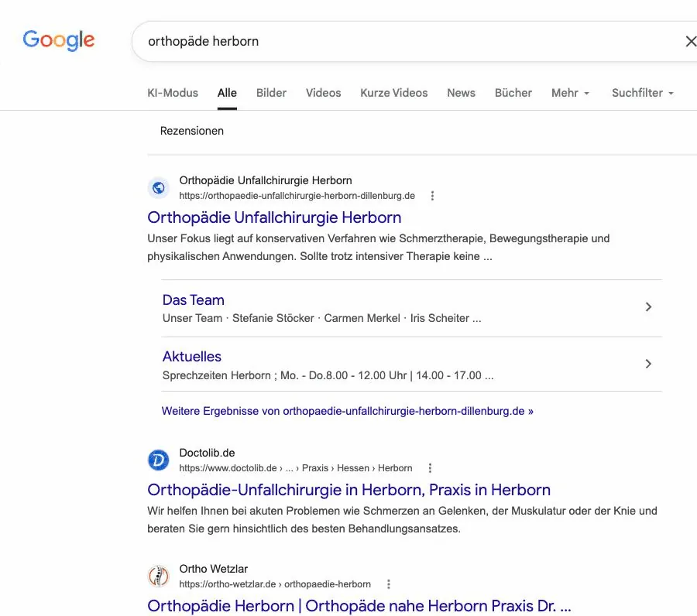Click the orthopaedie-unfallchirurgie-herborn-dillenburg.de URL text
The height and width of the screenshot is (616, 697).
[297, 196]
